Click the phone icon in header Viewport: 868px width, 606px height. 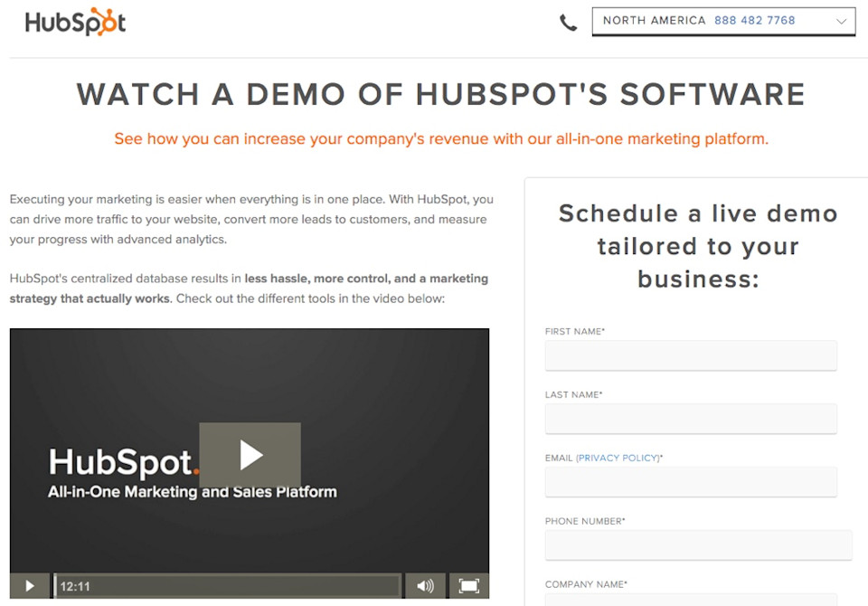(568, 23)
